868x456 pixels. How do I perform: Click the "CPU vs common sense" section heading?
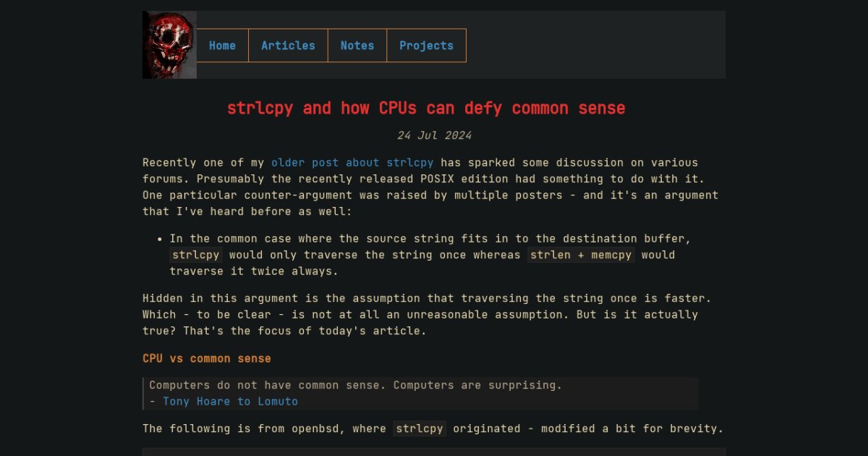tap(207, 359)
